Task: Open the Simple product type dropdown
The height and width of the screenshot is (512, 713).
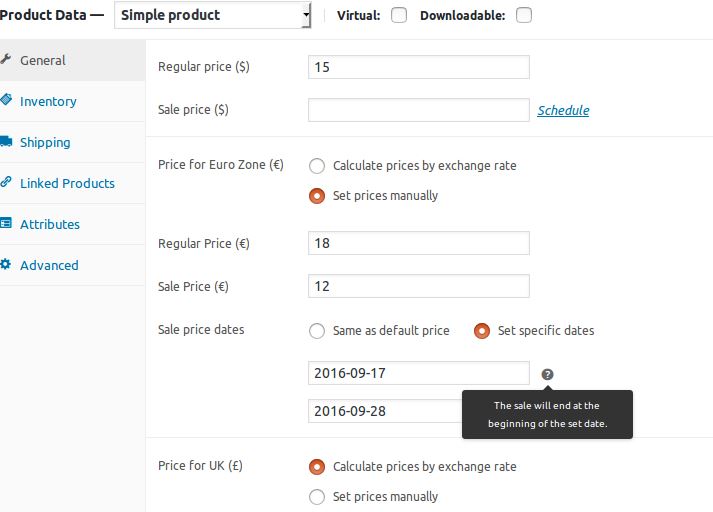Action: pos(212,15)
